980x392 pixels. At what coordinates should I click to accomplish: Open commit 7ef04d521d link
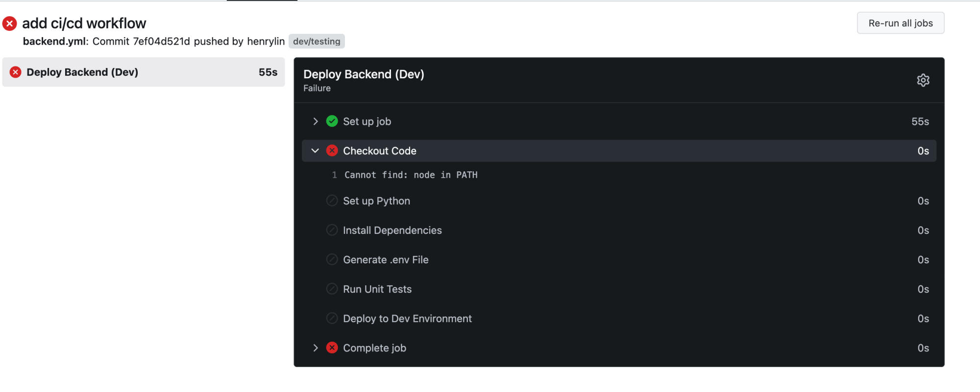click(161, 42)
